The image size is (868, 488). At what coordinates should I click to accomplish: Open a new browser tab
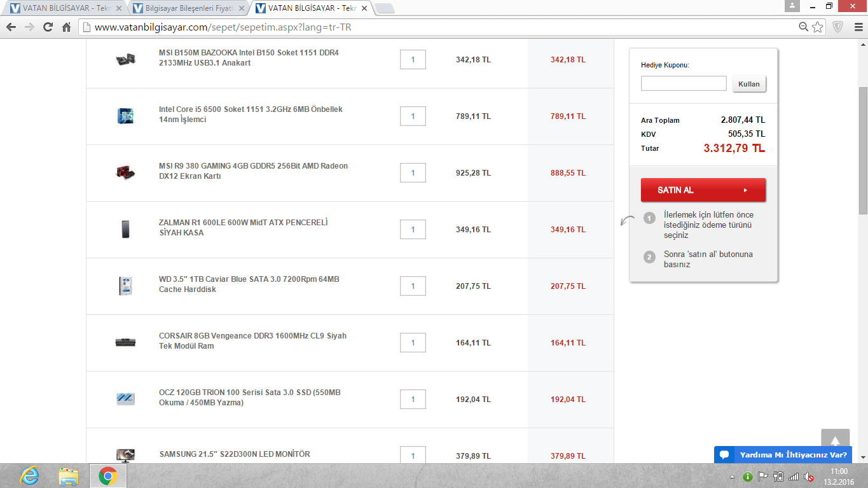(x=385, y=8)
